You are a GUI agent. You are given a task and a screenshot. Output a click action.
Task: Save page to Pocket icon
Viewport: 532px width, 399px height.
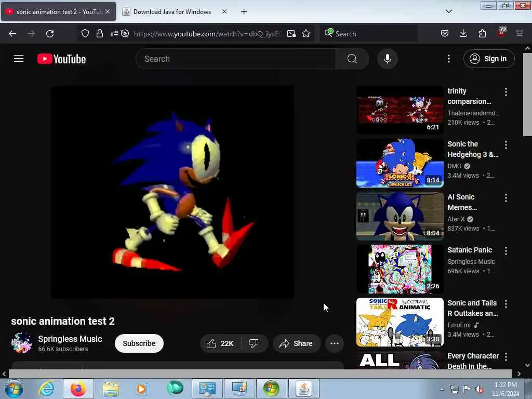[445, 34]
